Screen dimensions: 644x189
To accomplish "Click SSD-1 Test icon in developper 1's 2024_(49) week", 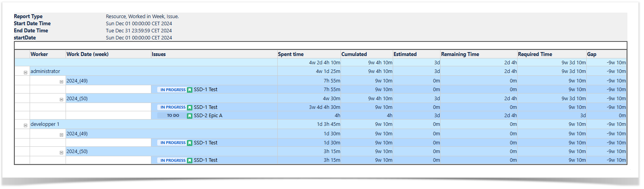I will tap(190, 143).
